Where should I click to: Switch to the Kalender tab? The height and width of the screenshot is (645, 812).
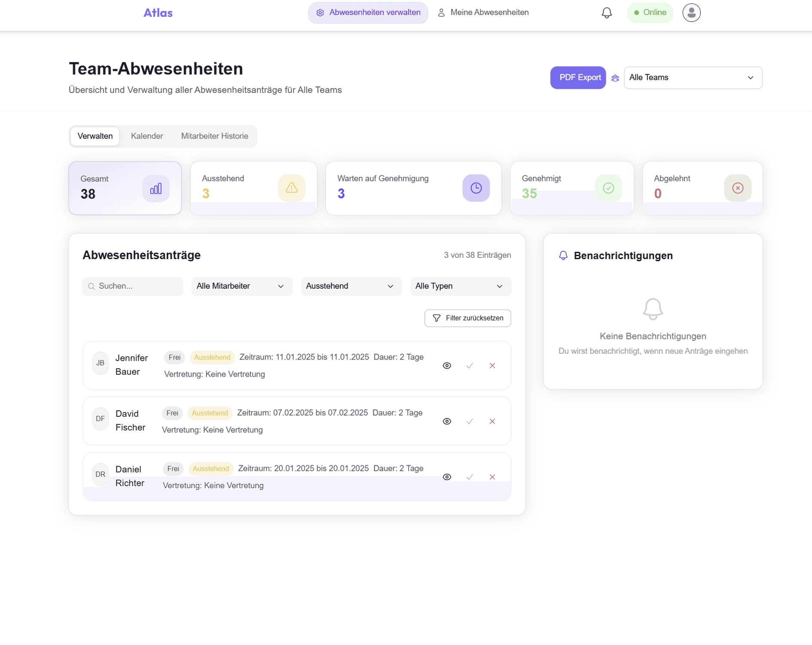click(x=147, y=136)
